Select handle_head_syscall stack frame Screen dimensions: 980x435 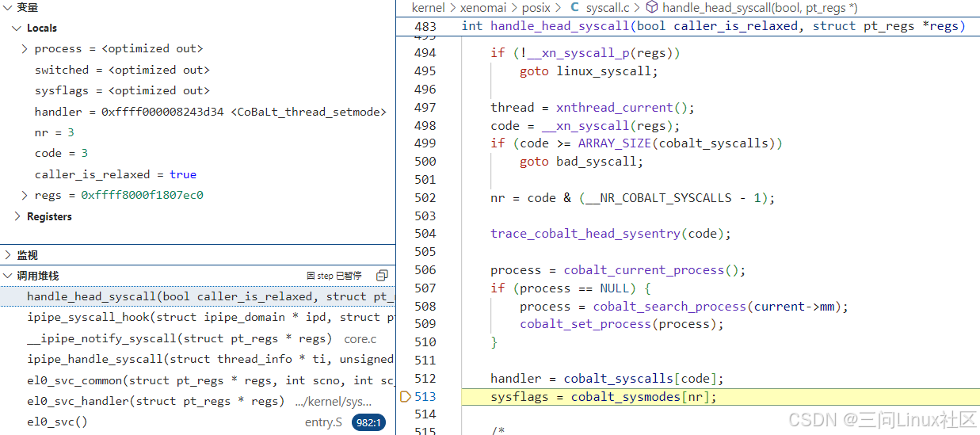(197, 296)
